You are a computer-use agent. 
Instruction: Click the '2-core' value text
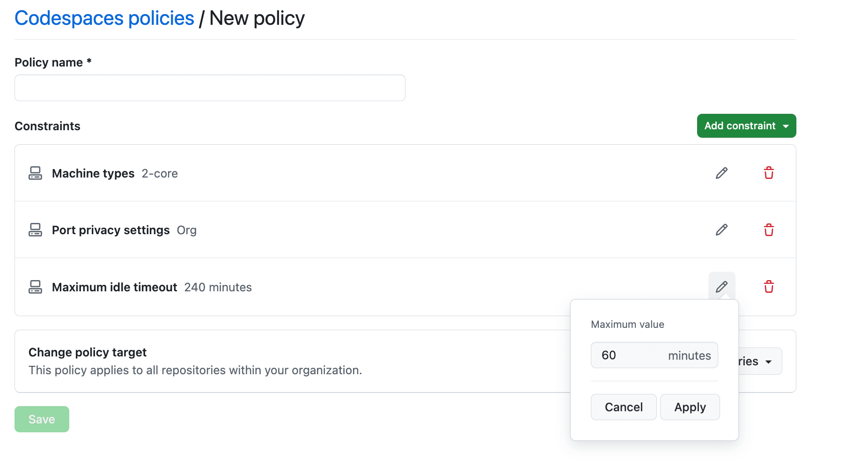(160, 173)
